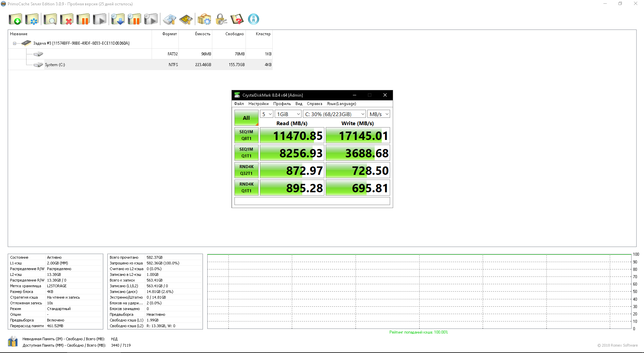The width and height of the screenshot is (644, 353).
Task: Click the available memory value 3440 / 7119
Action: [x=121, y=345]
